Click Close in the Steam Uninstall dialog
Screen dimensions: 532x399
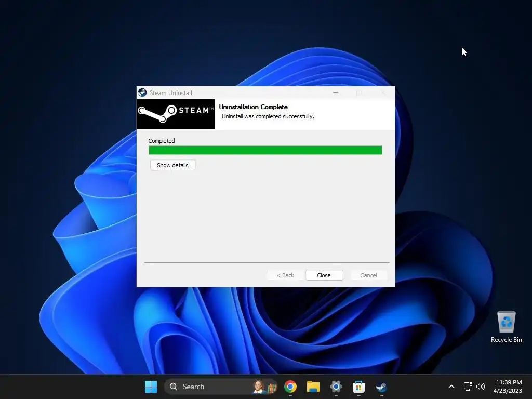pos(324,275)
